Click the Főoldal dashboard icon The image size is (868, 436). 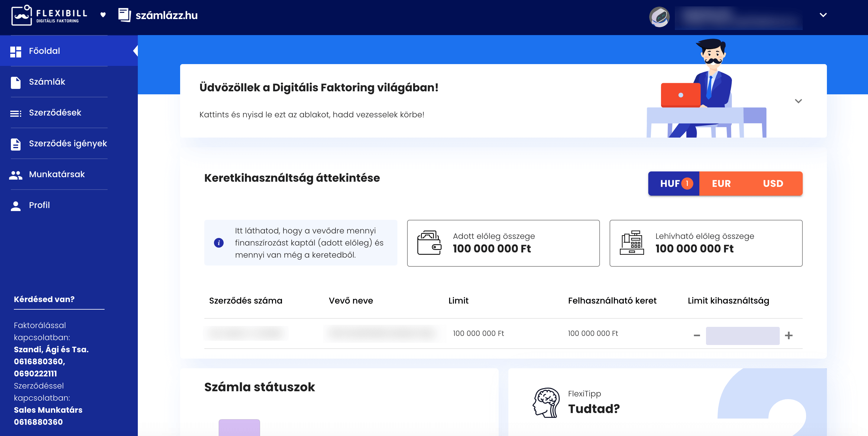(x=15, y=52)
